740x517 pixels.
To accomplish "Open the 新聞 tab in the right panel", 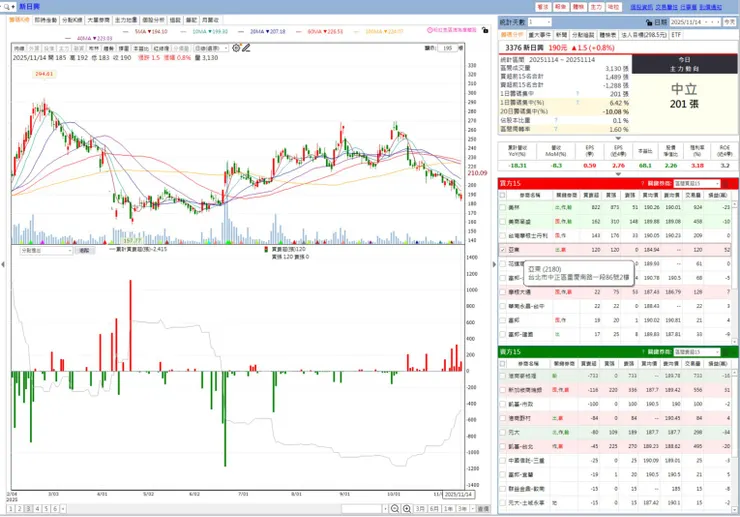I will point(561,35).
